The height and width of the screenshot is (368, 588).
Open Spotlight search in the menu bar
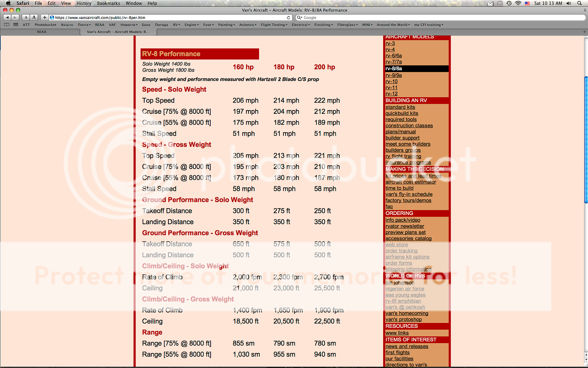[579, 3]
